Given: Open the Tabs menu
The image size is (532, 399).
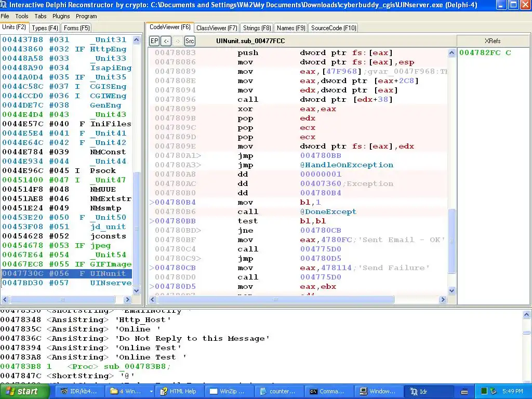Looking at the screenshot, I should pyautogui.click(x=41, y=16).
